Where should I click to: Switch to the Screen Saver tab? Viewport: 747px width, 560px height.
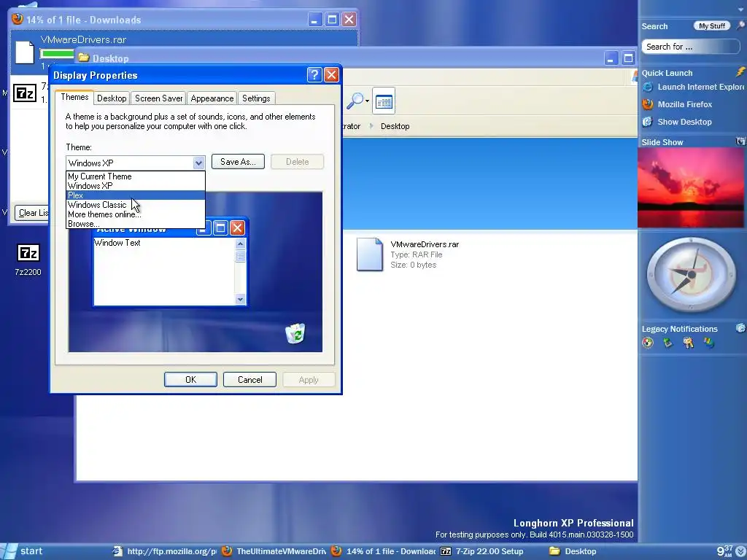pyautogui.click(x=158, y=98)
